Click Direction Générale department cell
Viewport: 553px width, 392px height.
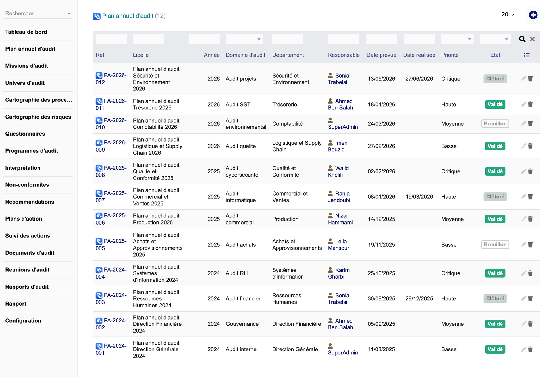click(x=295, y=349)
